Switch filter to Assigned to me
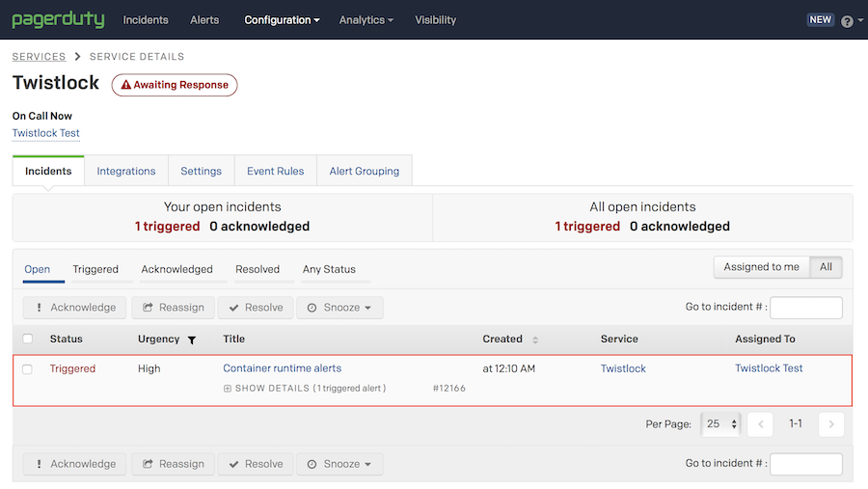Viewport: 868px width, 489px height. [x=761, y=267]
